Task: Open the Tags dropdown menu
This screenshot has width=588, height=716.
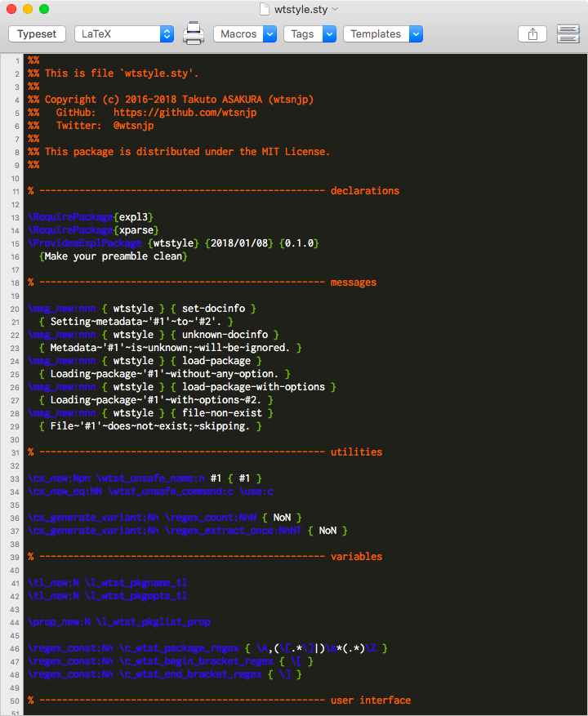Action: point(310,33)
